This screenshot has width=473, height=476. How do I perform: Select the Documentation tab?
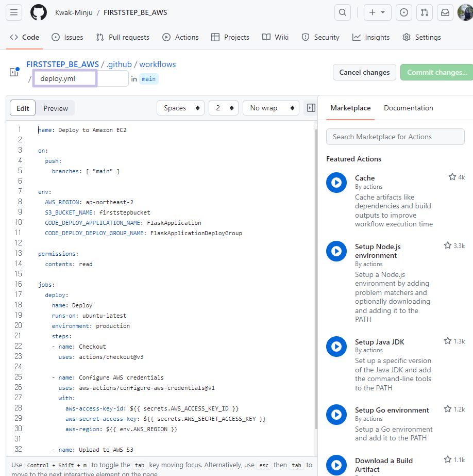click(x=409, y=108)
